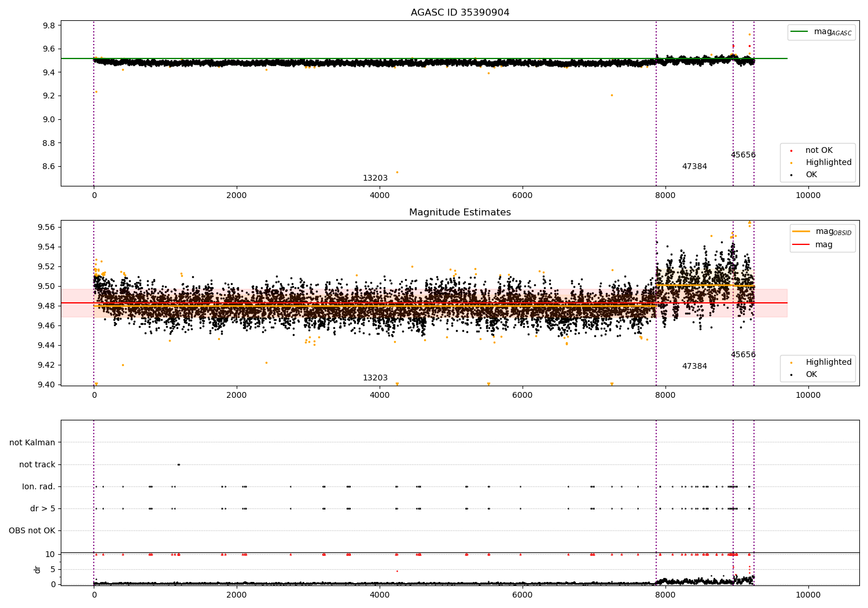The height and width of the screenshot is (608, 868).
Task: Select the Magnitude Estimates subplot title
Action: pos(460,213)
